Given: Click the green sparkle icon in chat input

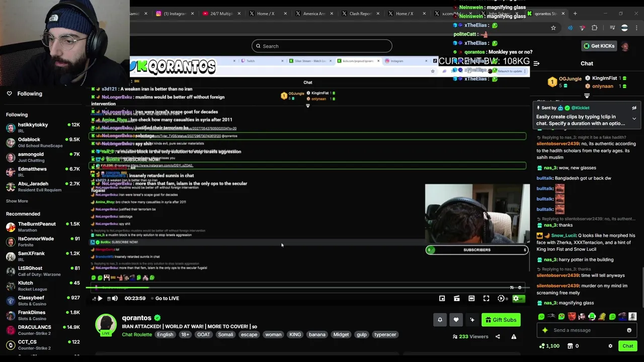Looking at the screenshot, I should [545, 330].
